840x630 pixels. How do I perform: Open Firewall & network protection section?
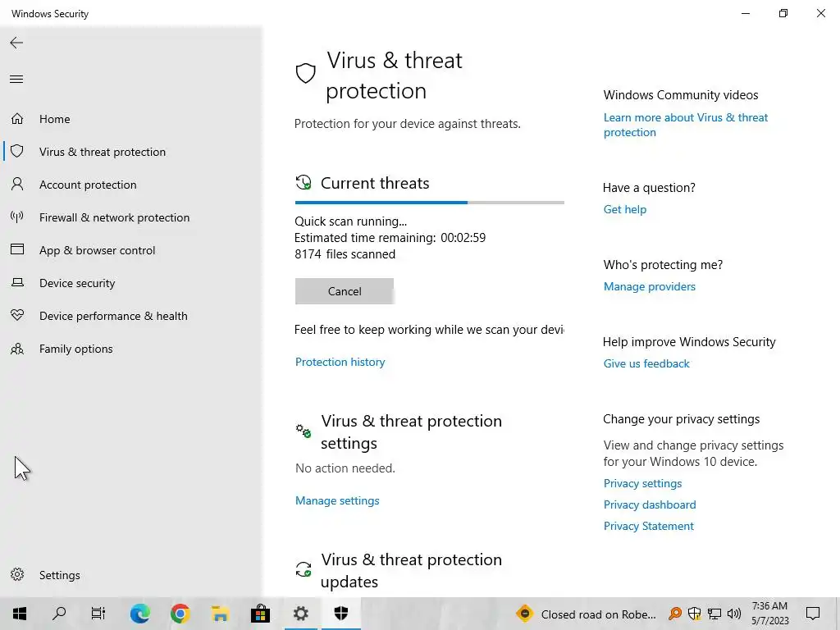tap(114, 217)
